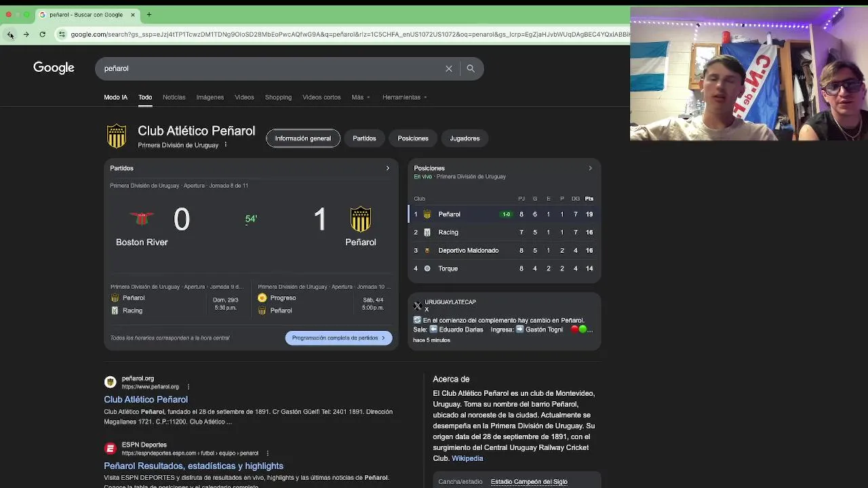This screenshot has width=868, height=488.
Task: Click the Pts column header
Action: point(589,199)
